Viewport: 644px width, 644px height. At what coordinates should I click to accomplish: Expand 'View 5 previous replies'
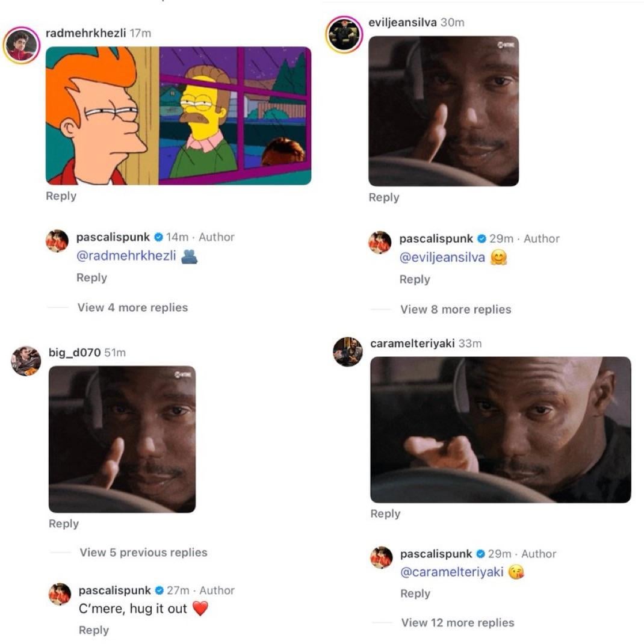[143, 553]
